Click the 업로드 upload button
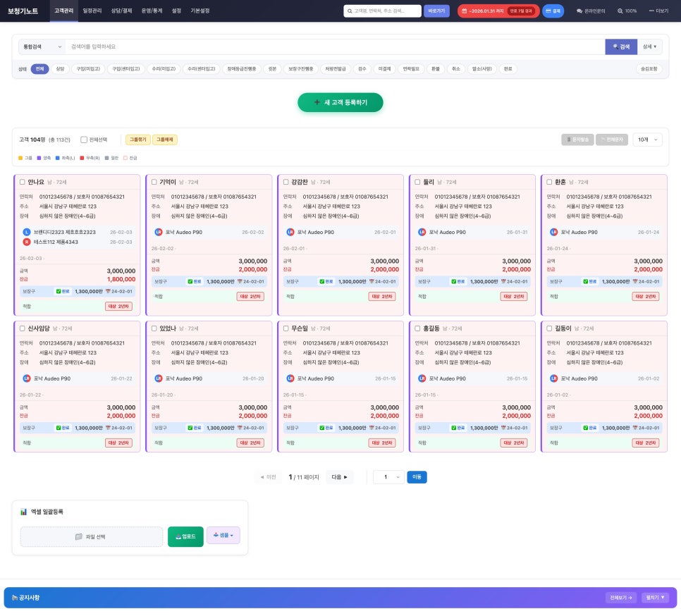The width and height of the screenshot is (681, 616). 185,536
